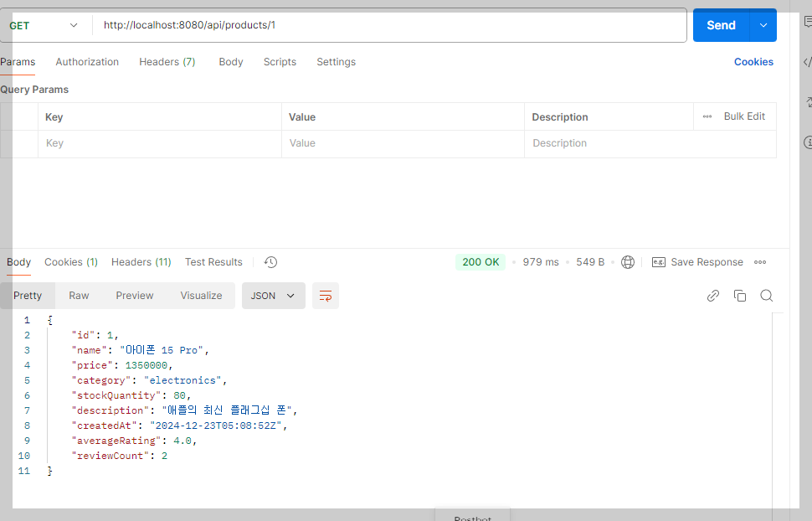The image size is (812, 521).
Task: Click the stockQuantity value 80
Action: coord(179,395)
